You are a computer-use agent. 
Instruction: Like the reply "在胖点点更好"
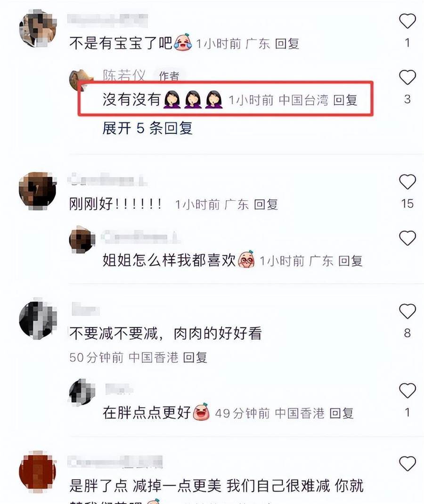(x=408, y=390)
